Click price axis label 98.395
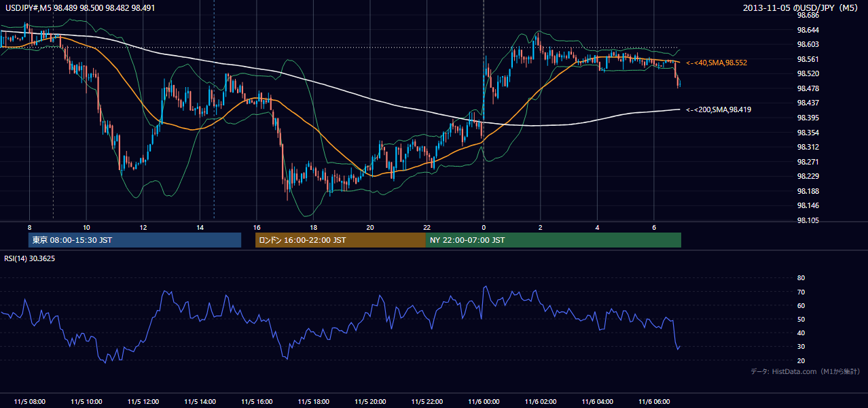Image resolution: width=868 pixels, height=408 pixels. pos(808,118)
